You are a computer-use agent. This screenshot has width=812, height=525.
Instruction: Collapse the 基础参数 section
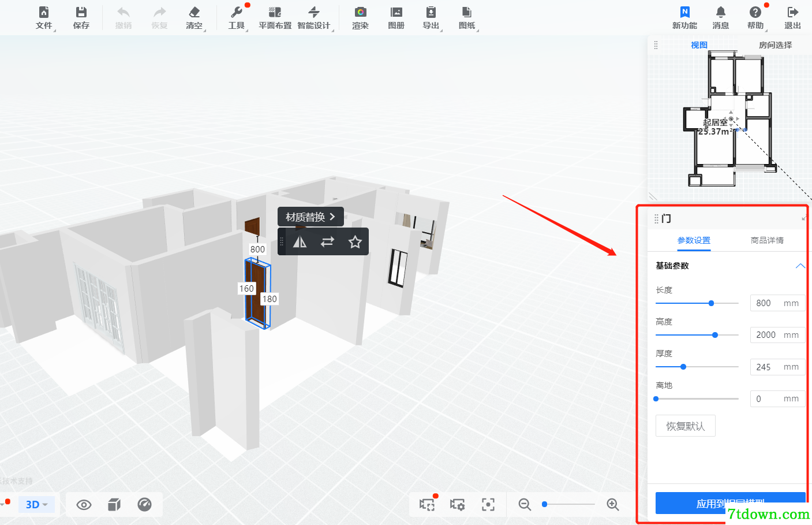pos(800,266)
